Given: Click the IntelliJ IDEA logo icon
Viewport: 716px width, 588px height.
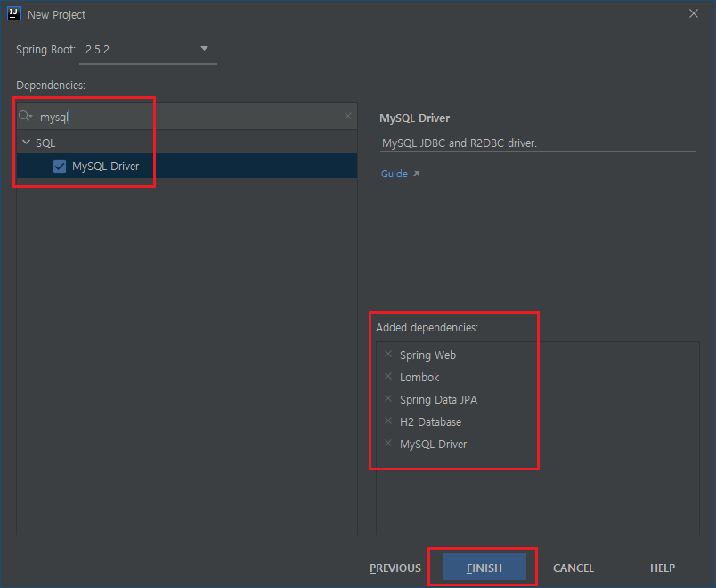Looking at the screenshot, I should [x=14, y=13].
